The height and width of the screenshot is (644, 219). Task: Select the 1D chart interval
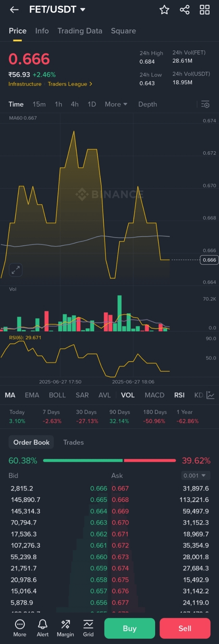click(x=92, y=104)
